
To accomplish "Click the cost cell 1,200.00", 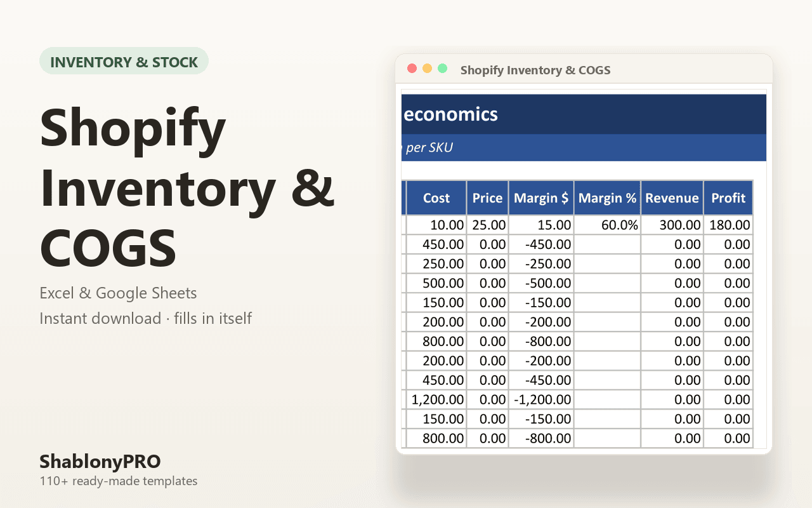I will tap(436, 399).
